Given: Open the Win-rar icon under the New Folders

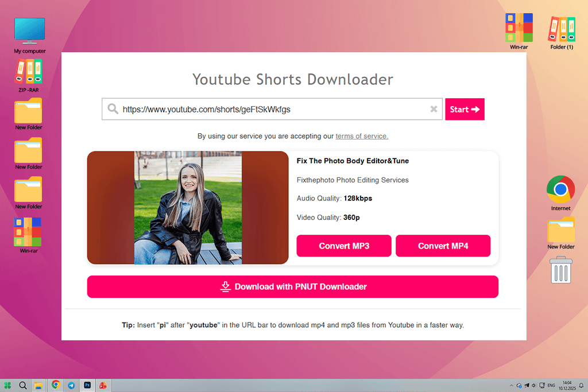Looking at the screenshot, I should click(29, 235).
